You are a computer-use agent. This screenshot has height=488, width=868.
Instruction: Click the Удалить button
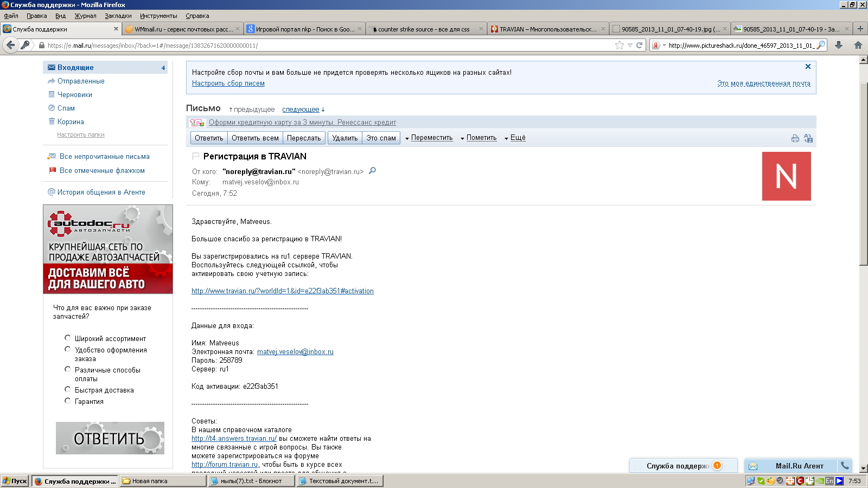coord(345,138)
